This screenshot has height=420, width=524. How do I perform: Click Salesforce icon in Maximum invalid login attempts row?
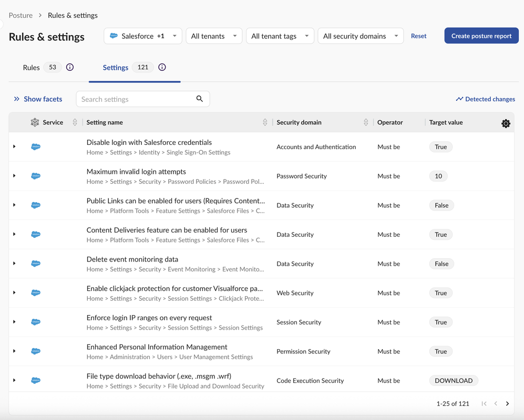point(36,176)
